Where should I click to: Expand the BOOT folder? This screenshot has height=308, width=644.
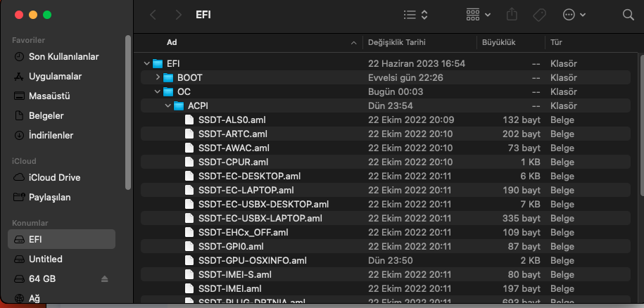(158, 77)
